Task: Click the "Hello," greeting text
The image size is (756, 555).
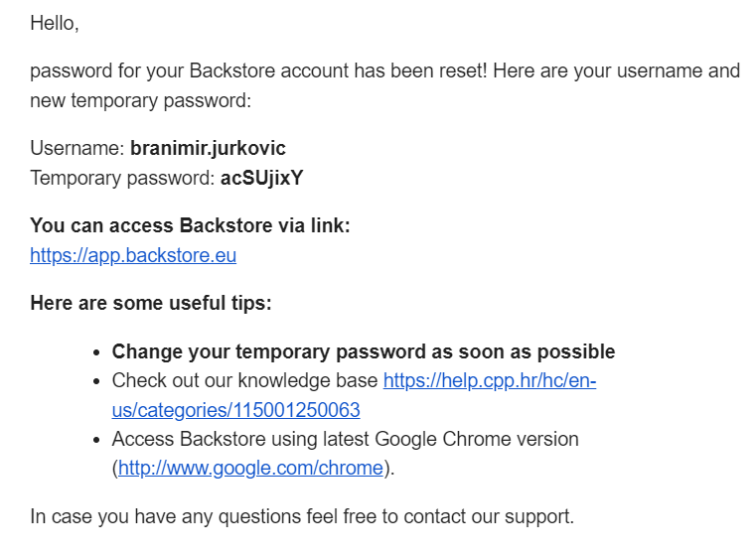Action: [x=55, y=23]
